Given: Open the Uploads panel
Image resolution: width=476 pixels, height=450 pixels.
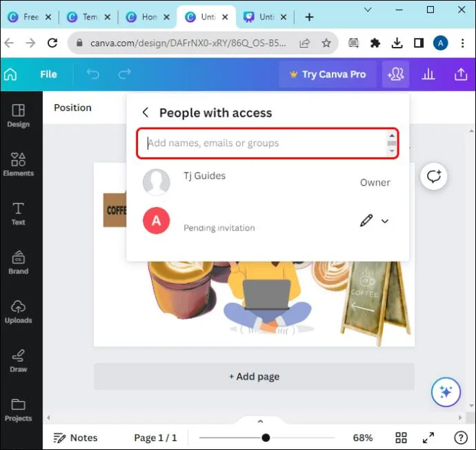Looking at the screenshot, I should tap(19, 311).
